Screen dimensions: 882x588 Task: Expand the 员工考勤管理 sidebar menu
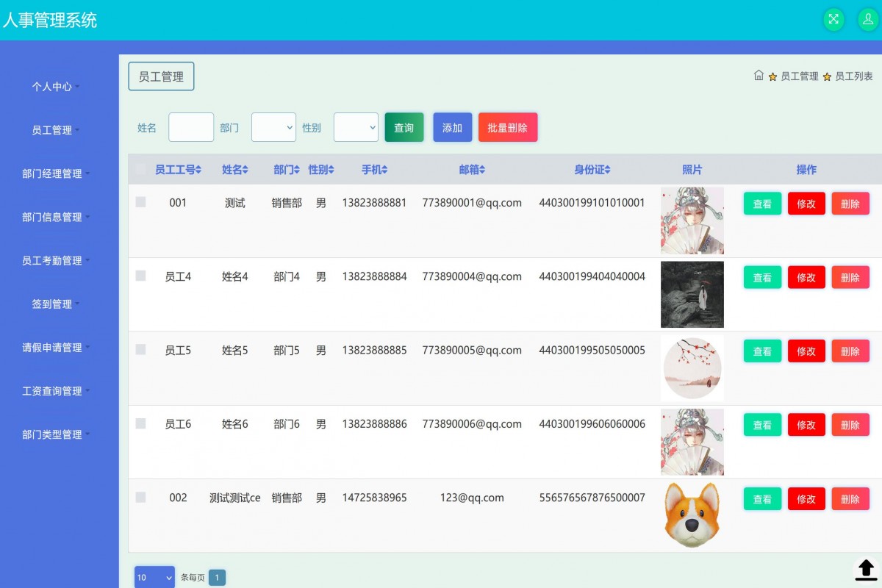coord(57,260)
